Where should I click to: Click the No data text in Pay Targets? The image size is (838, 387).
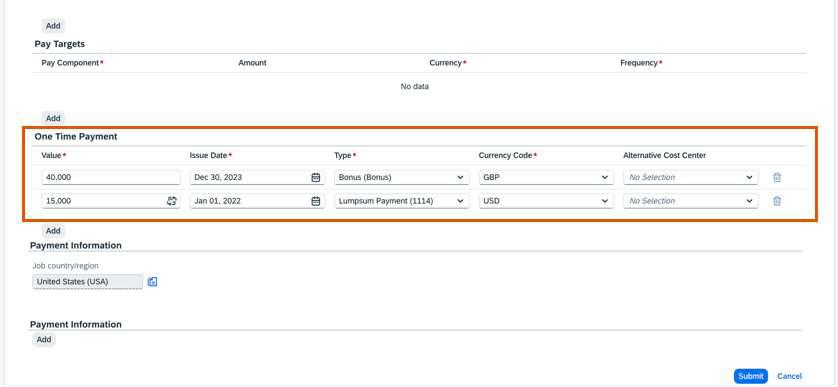click(415, 86)
